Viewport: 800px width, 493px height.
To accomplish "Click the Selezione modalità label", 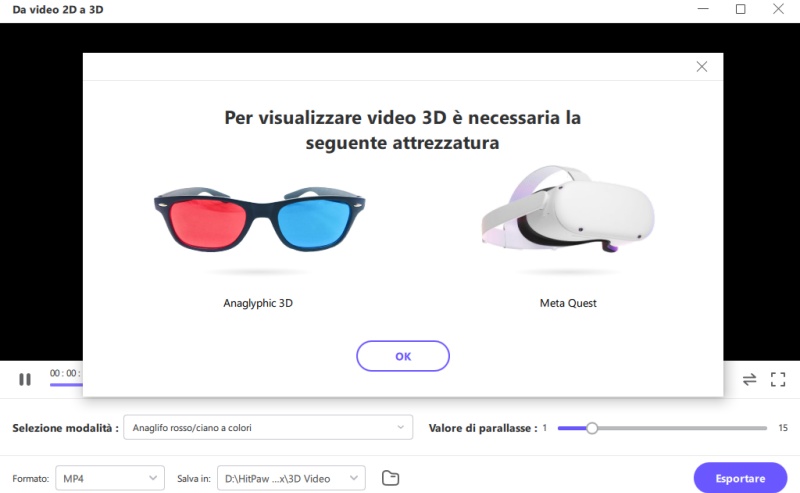I will tap(65, 428).
